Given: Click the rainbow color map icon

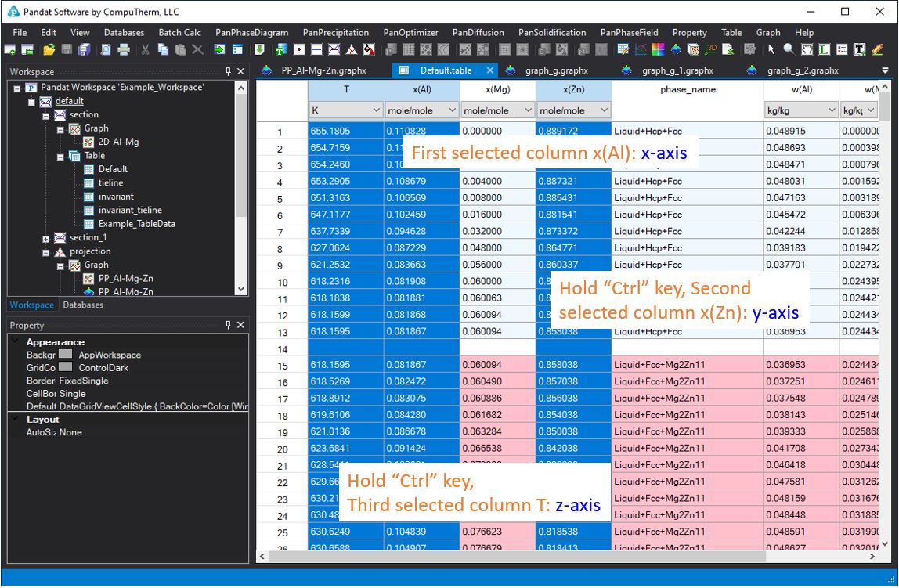Looking at the screenshot, I should [656, 49].
